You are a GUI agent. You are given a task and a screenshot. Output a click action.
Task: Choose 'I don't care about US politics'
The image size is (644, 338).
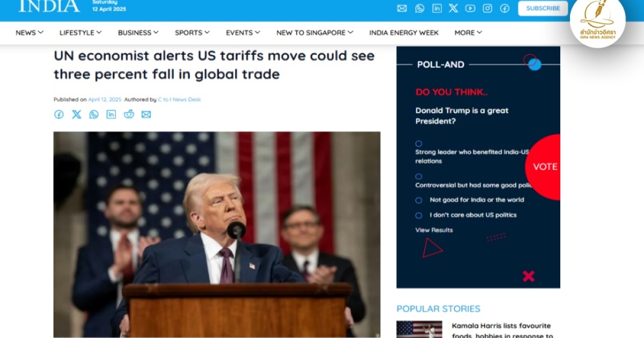pos(419,215)
